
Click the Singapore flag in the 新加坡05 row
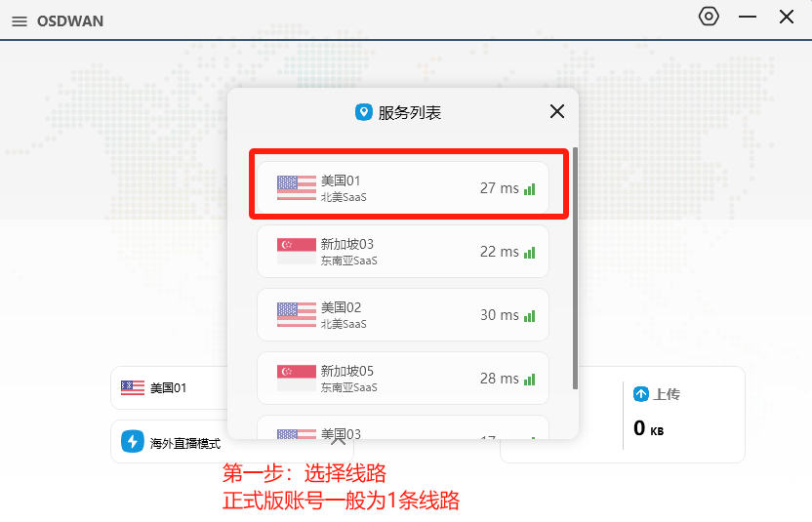[297, 378]
